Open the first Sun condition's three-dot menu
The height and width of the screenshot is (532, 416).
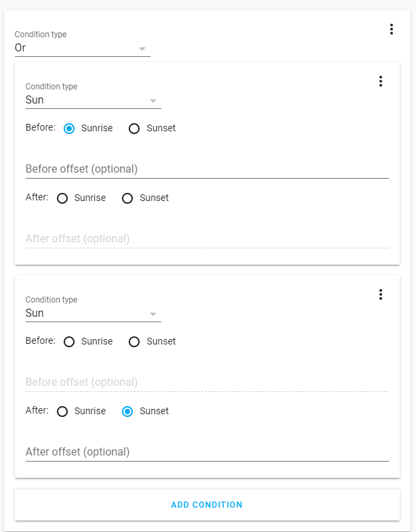click(x=380, y=81)
